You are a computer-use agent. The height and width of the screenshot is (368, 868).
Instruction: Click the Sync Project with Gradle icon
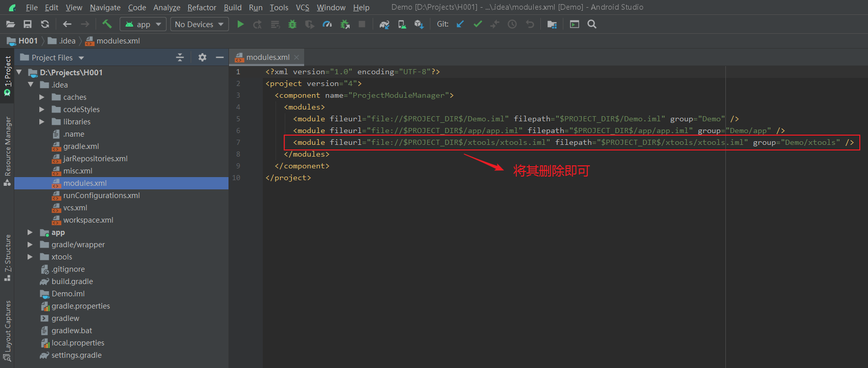pyautogui.click(x=384, y=24)
